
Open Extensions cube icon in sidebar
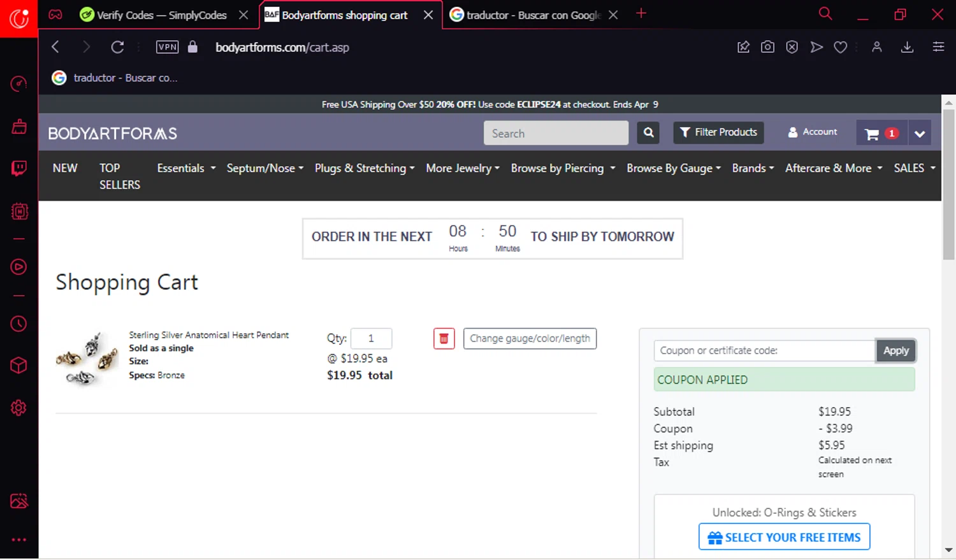(19, 365)
